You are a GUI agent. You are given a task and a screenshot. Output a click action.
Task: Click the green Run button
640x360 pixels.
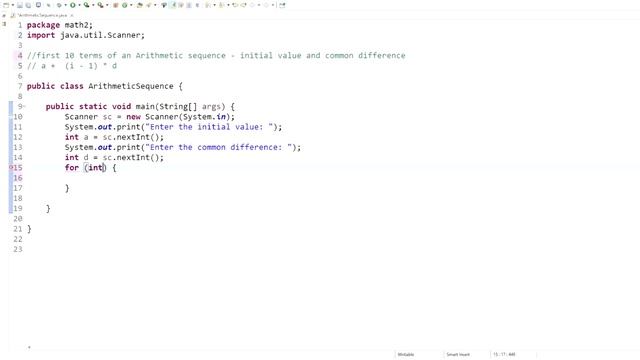(x=73, y=5)
